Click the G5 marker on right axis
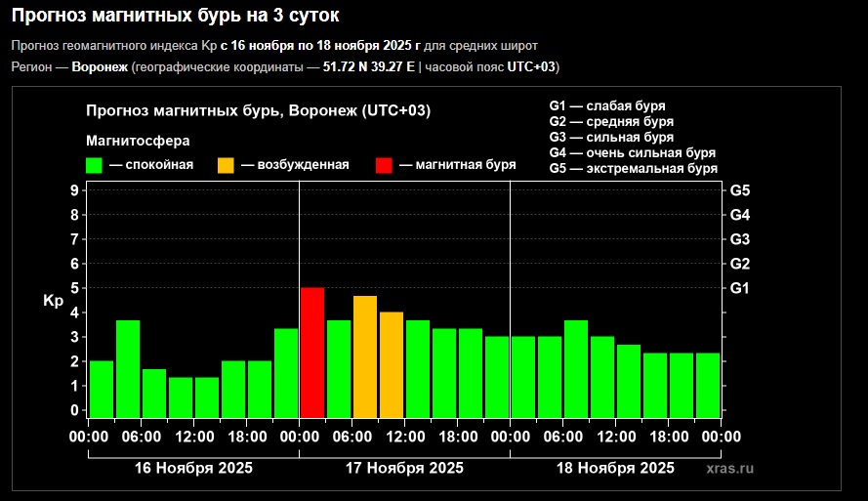This screenshot has width=868, height=501. coord(739,190)
